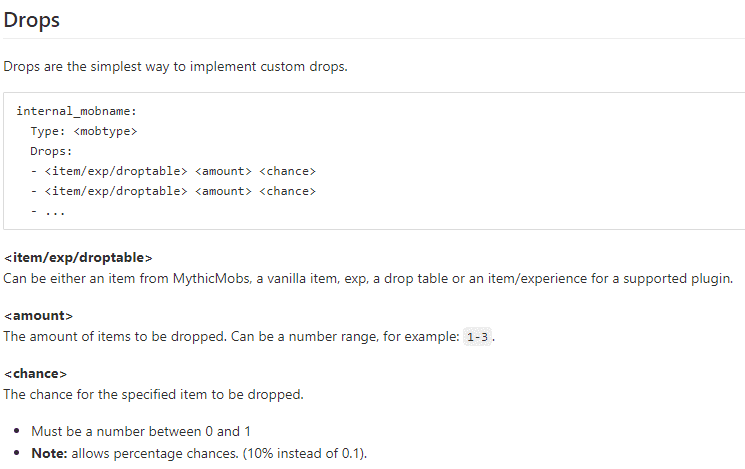Click the Drops page heading
This screenshot has width=745, height=469.
pyautogui.click(x=30, y=19)
